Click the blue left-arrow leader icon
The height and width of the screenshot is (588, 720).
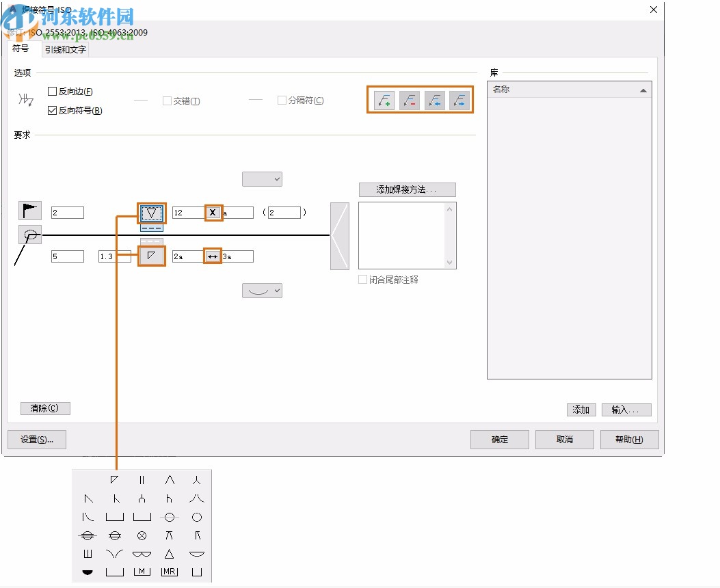(434, 99)
